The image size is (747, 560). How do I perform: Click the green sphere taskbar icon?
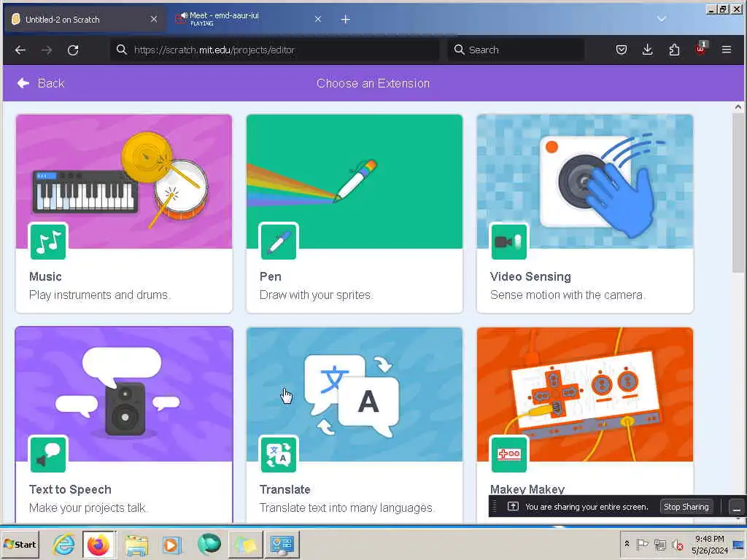tap(209, 544)
